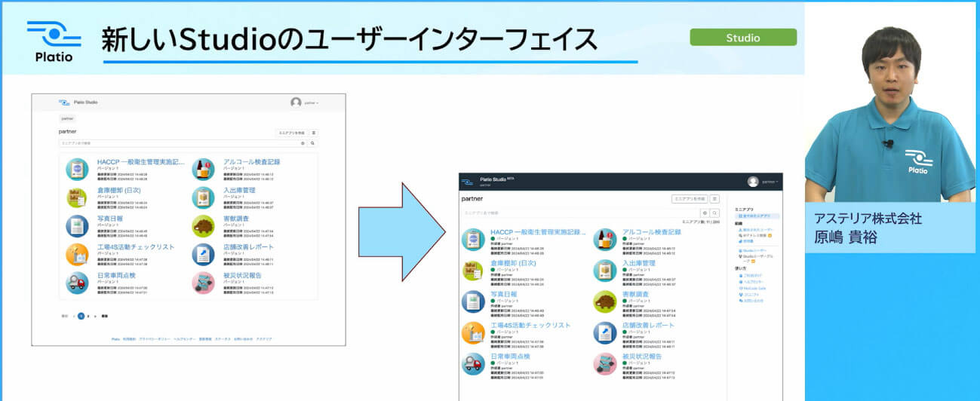Click truck 日常車両点検 icon in Studio BETA
Screen dimensions: 980x401
(473, 363)
